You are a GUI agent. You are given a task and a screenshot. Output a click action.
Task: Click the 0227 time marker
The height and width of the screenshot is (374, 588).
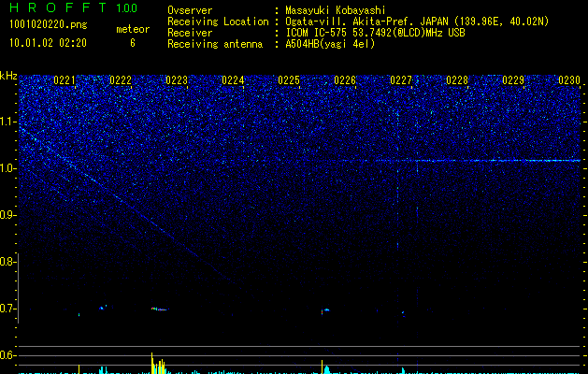tap(401, 80)
